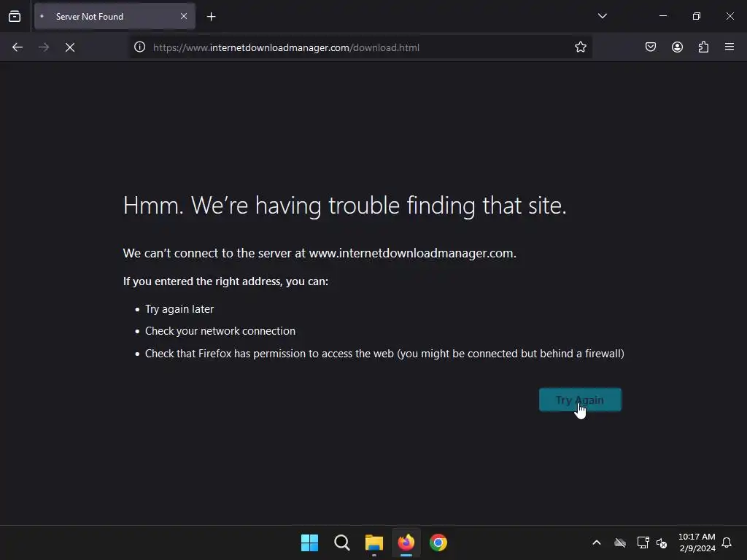Screen dimensions: 747x560
Task: Open Firefox application hamburger menu
Action: click(x=729, y=47)
